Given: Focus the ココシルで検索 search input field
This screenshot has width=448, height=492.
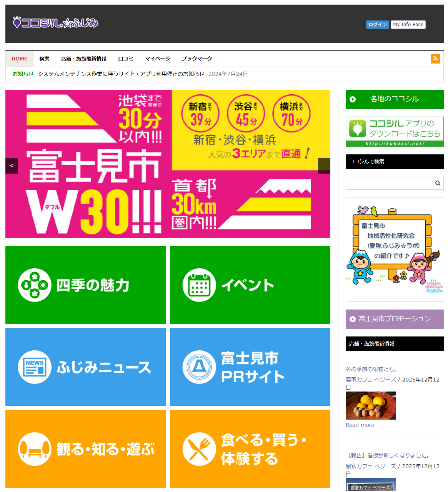Looking at the screenshot, I should (388, 183).
